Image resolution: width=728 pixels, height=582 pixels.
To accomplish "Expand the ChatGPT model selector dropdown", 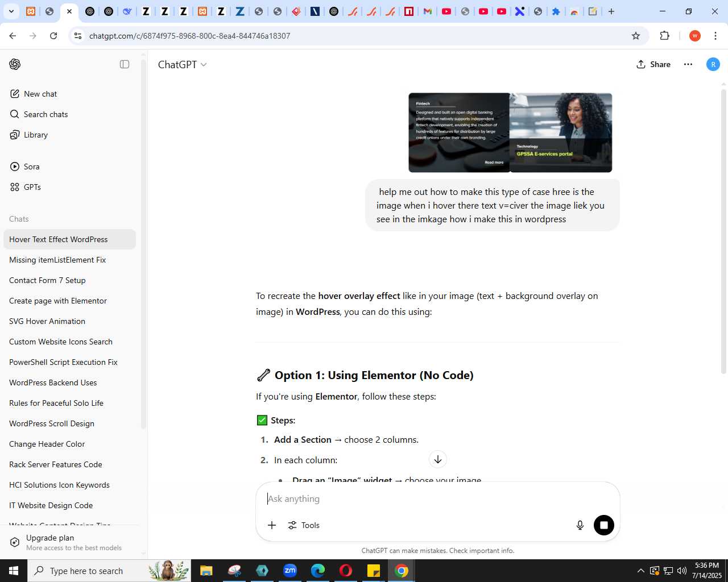I will coord(182,65).
